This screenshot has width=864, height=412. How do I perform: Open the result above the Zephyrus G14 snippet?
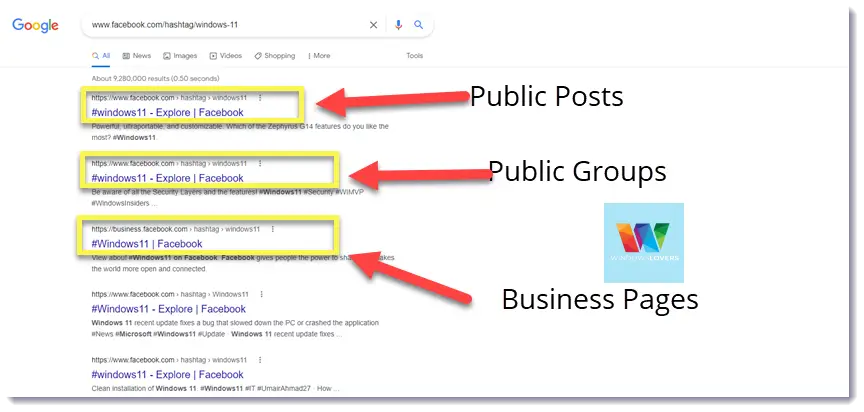(x=167, y=112)
